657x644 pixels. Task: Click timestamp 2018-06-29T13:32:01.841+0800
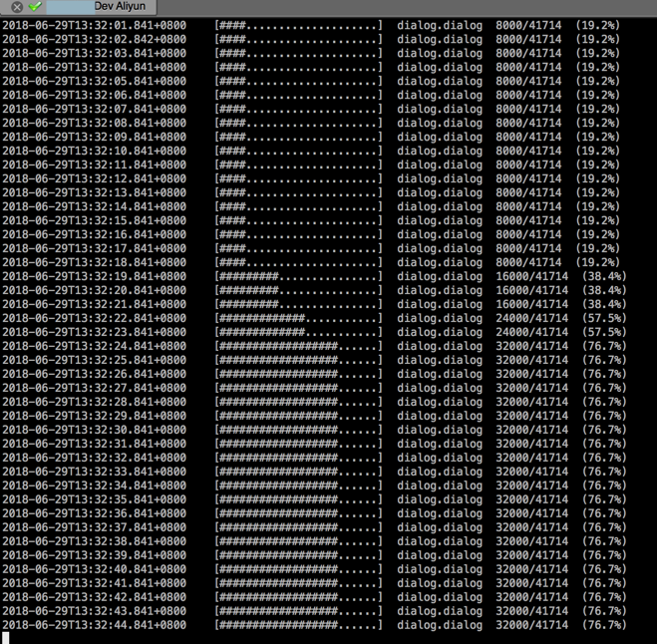(x=95, y=26)
